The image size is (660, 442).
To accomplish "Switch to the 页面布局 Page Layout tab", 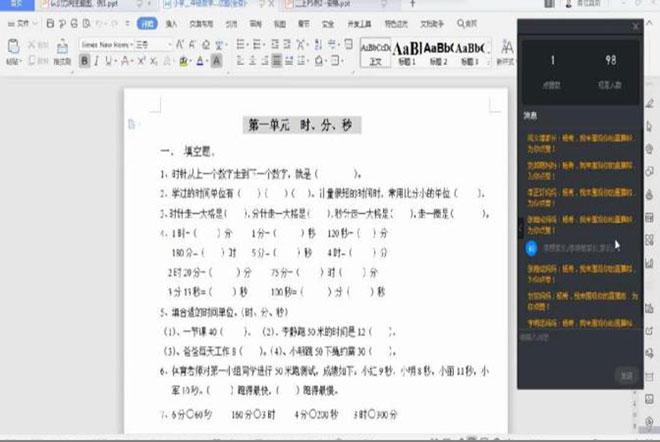I will click(x=201, y=24).
